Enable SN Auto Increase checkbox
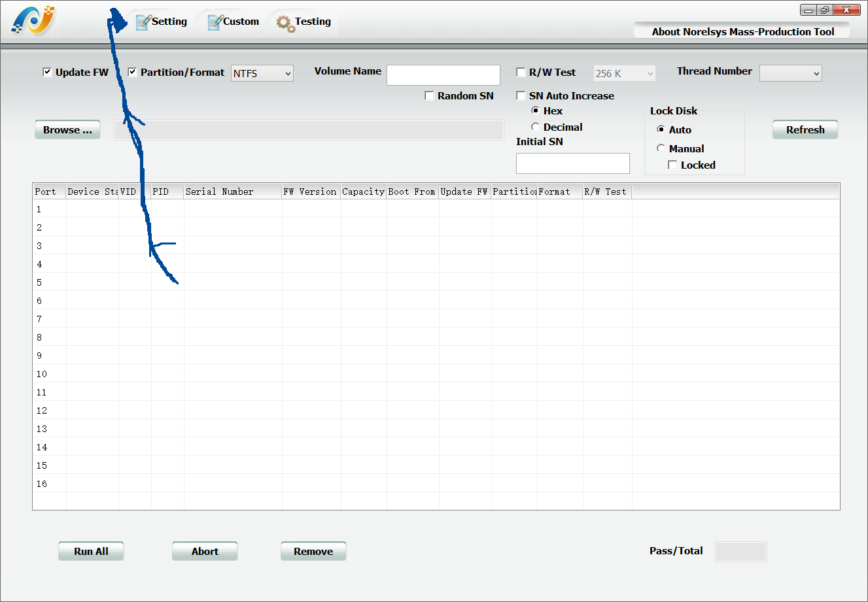The height and width of the screenshot is (602, 868). [521, 95]
